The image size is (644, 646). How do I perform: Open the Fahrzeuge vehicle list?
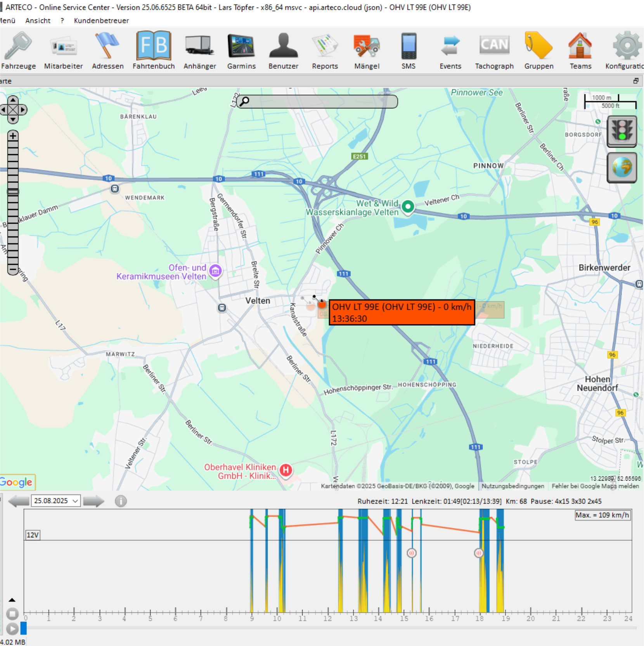coord(18,49)
